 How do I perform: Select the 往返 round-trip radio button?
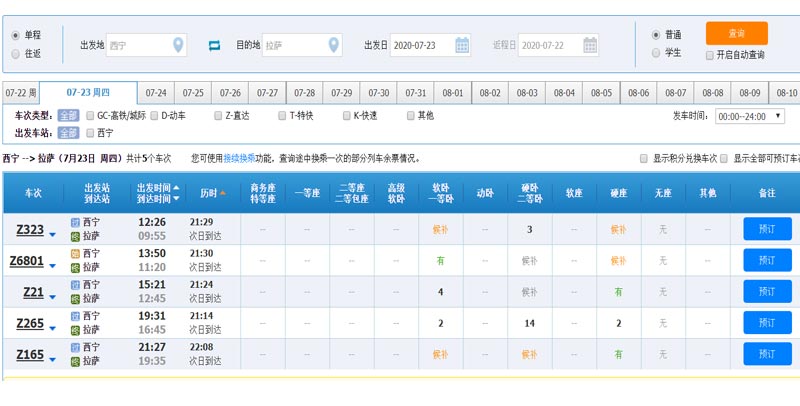[x=16, y=54]
